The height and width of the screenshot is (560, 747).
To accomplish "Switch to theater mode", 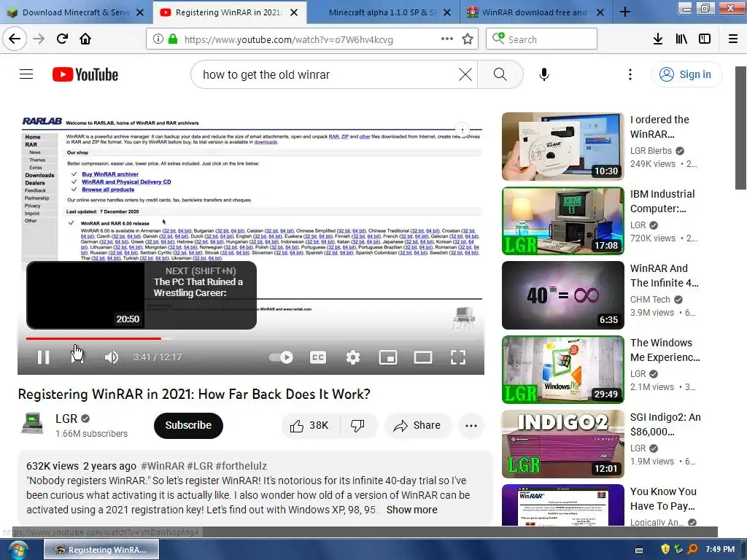I will point(423,357).
